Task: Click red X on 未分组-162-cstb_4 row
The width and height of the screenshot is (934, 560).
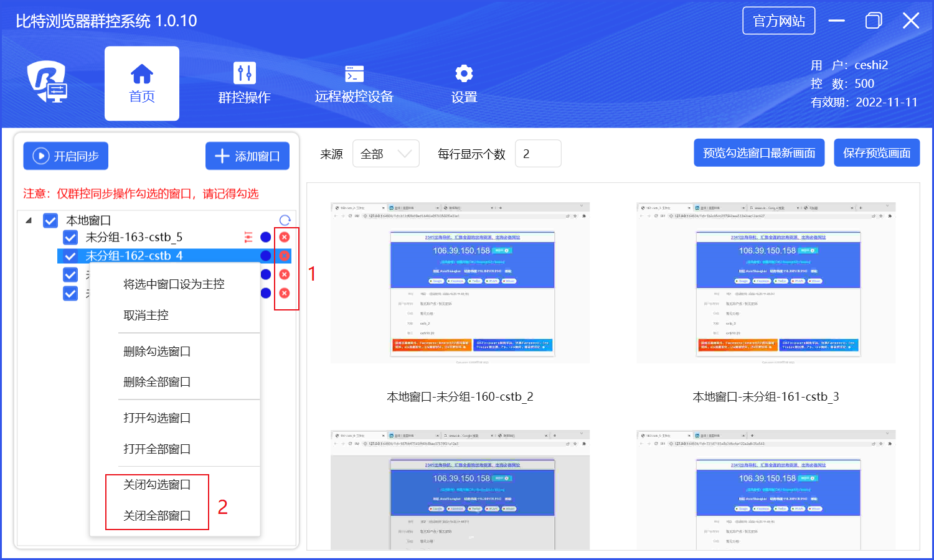Action: pos(285,256)
